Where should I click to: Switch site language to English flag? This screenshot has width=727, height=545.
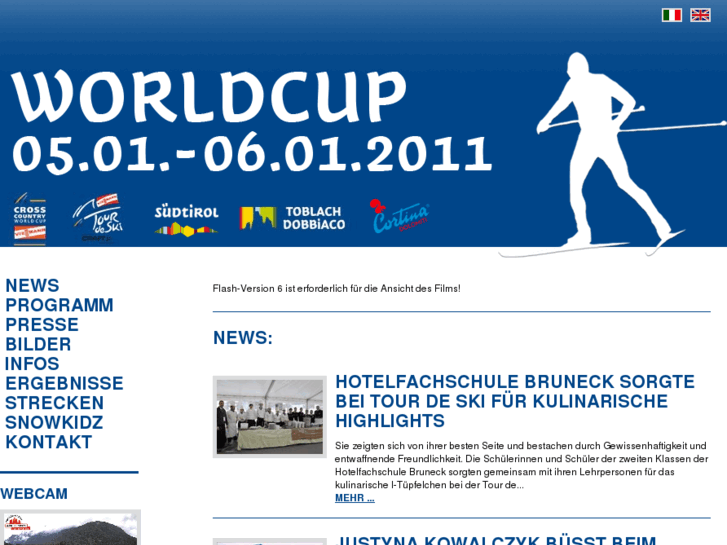point(700,15)
